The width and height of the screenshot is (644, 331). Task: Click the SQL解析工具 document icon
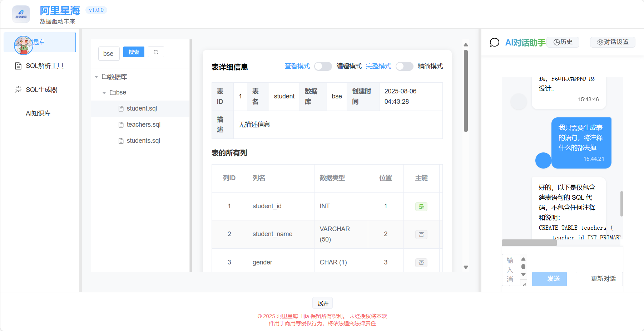tap(18, 66)
